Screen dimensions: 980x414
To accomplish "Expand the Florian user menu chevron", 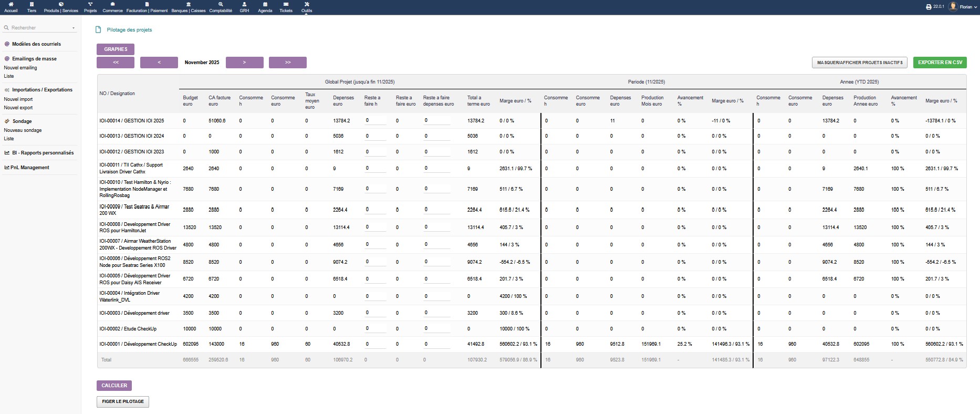I will (976, 7).
